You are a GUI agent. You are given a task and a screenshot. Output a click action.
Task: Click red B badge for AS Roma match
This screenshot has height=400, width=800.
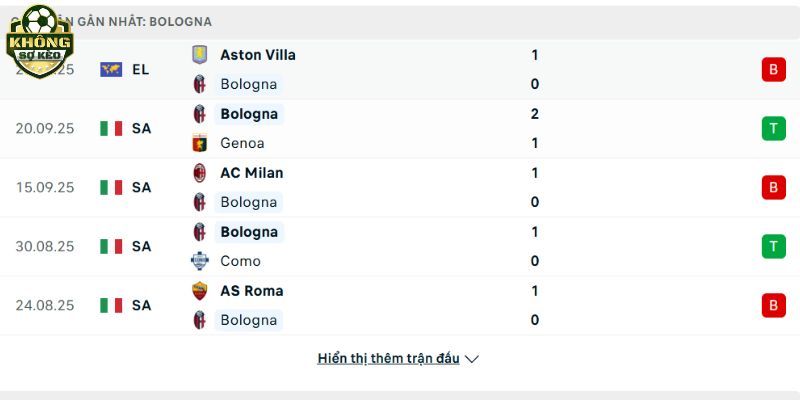click(773, 305)
